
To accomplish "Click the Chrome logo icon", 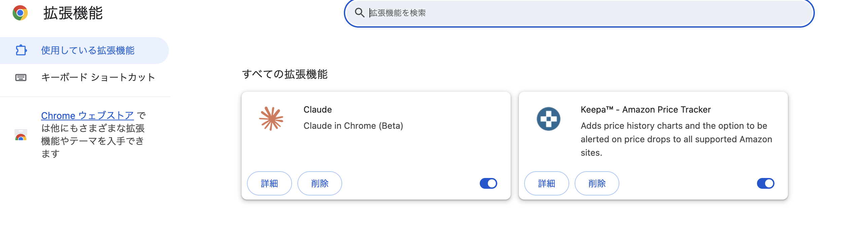I will point(20,13).
